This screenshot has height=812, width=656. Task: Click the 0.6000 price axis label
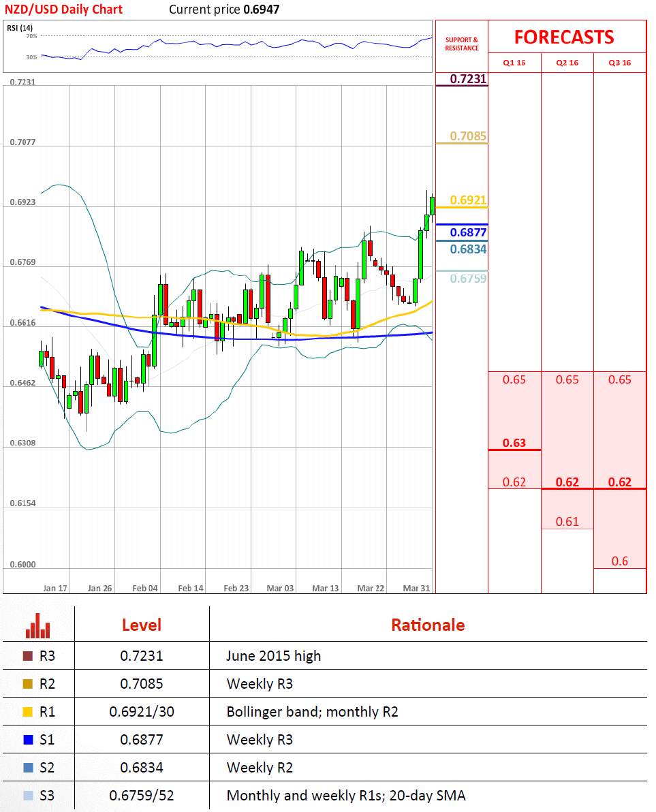tap(22, 565)
